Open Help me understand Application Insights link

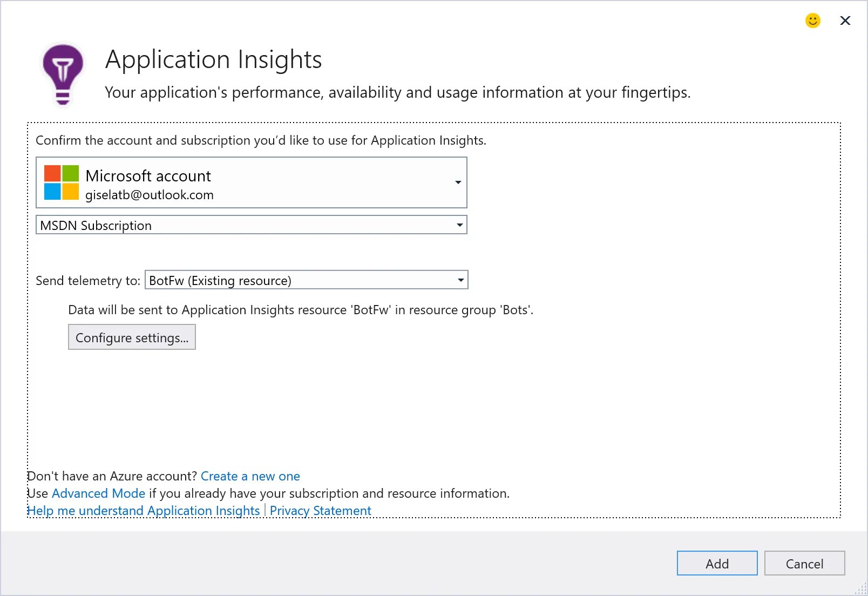144,511
